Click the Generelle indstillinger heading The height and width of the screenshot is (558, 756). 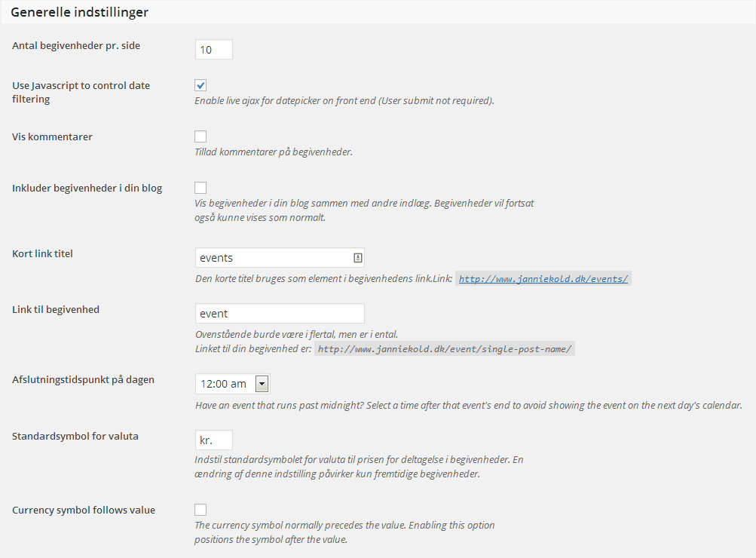(80, 12)
